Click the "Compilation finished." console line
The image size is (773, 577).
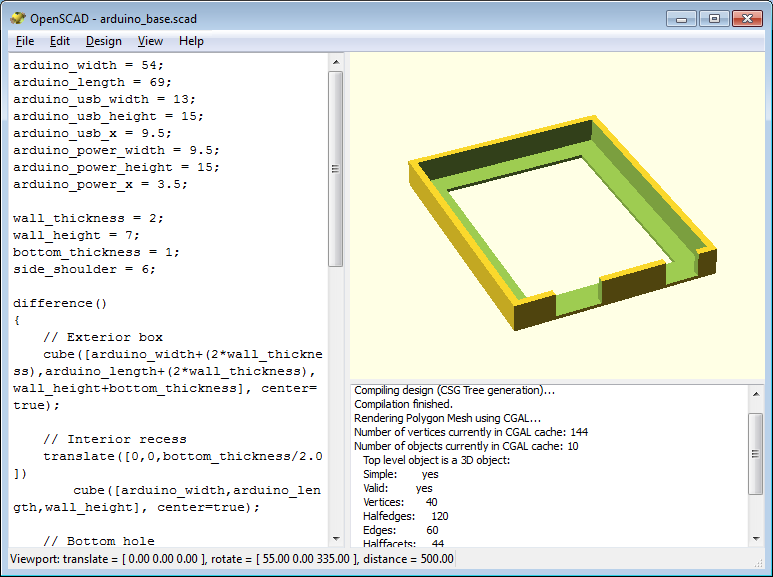(403, 404)
